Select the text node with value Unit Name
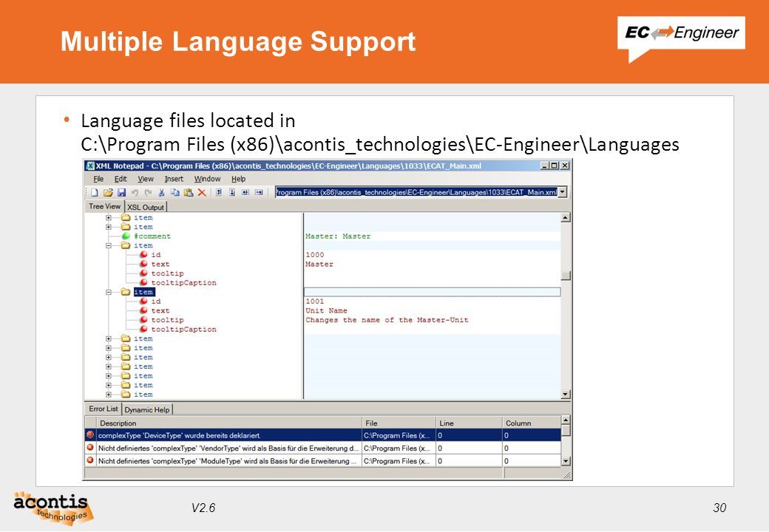 [x=160, y=310]
